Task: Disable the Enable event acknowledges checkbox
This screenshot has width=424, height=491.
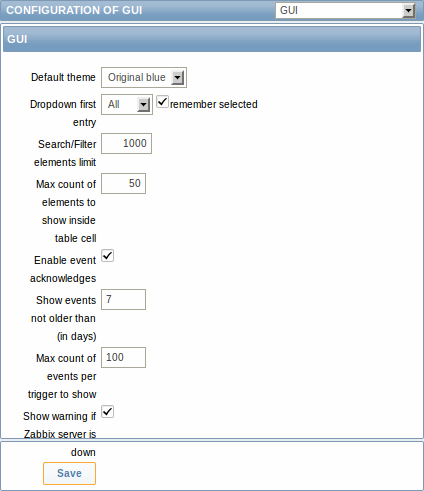Action: click(107, 256)
